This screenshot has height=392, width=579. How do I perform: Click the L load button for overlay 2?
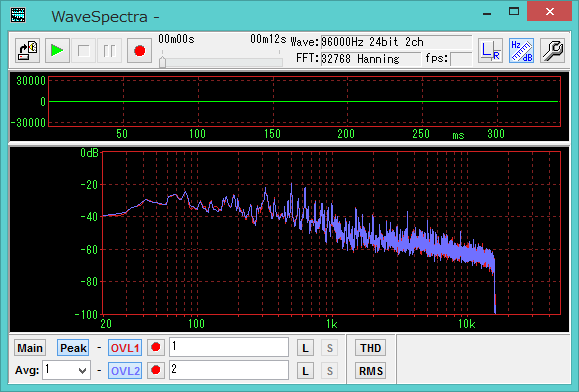[305, 371]
